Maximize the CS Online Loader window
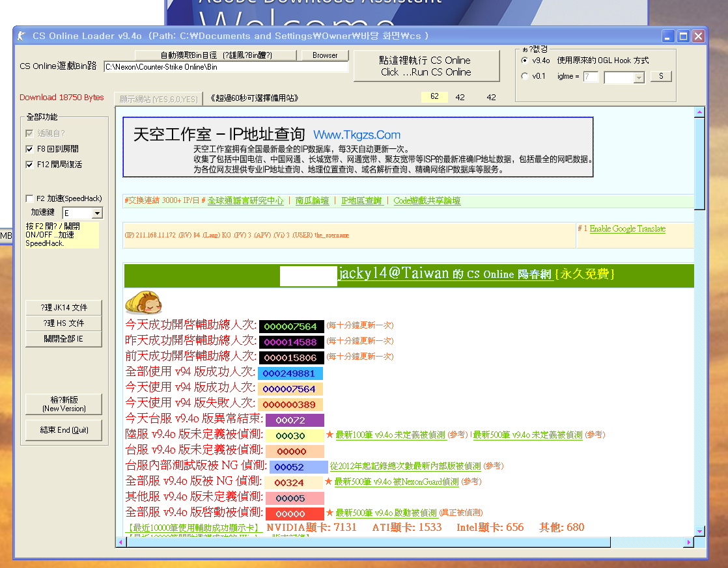 683,36
